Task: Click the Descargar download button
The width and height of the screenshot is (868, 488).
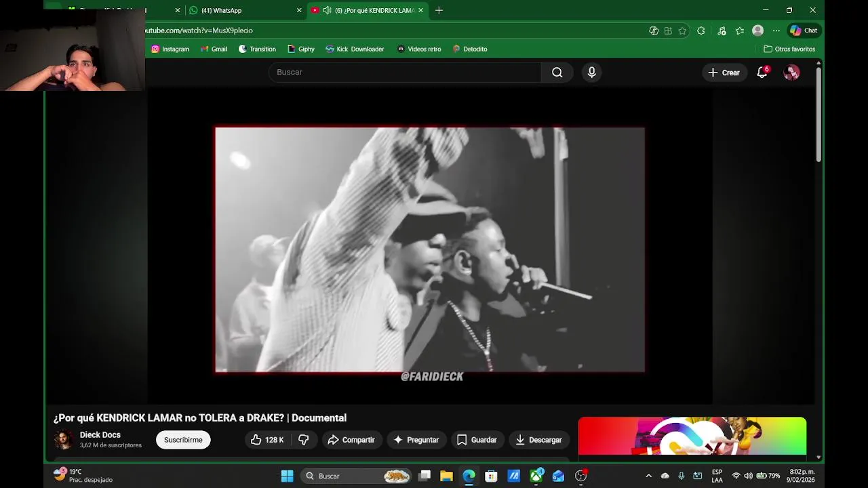Action: (x=538, y=440)
